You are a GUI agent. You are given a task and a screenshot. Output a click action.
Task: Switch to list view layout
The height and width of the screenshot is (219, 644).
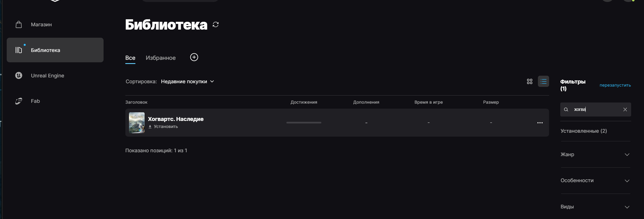click(543, 82)
